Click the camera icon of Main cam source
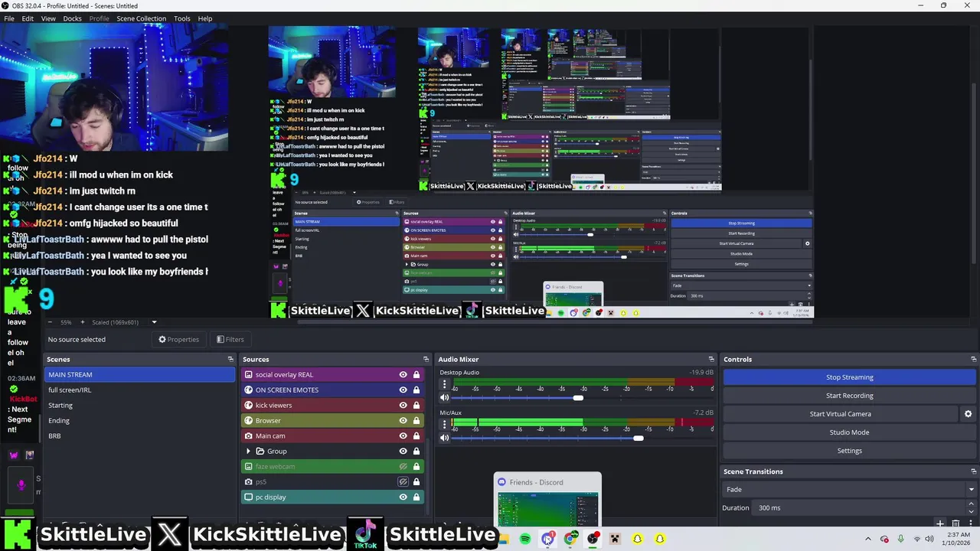Image resolution: width=980 pixels, height=551 pixels. (248, 436)
